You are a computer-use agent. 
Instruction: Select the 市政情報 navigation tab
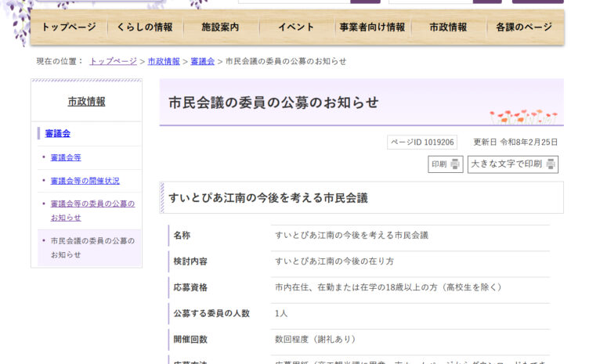click(x=448, y=27)
